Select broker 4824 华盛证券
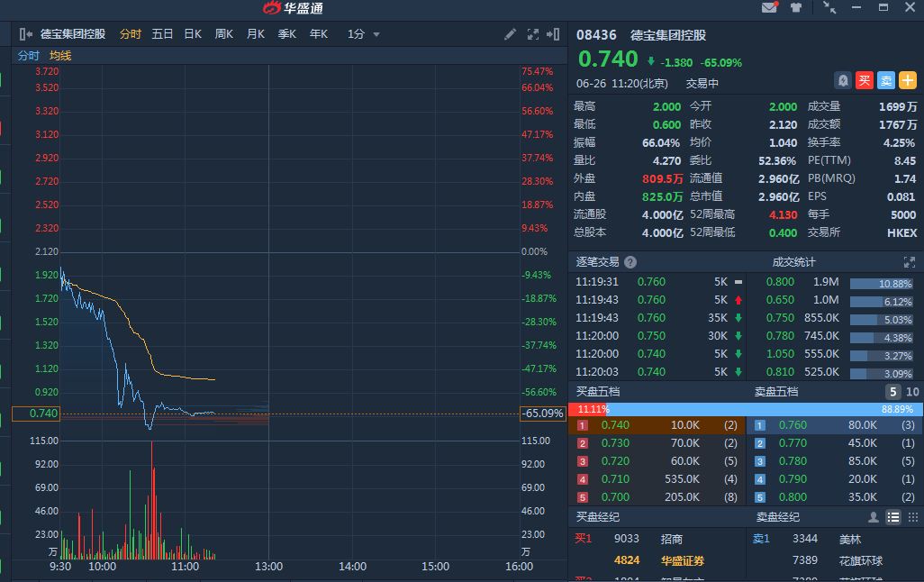The width and height of the screenshot is (924, 582). [659, 560]
